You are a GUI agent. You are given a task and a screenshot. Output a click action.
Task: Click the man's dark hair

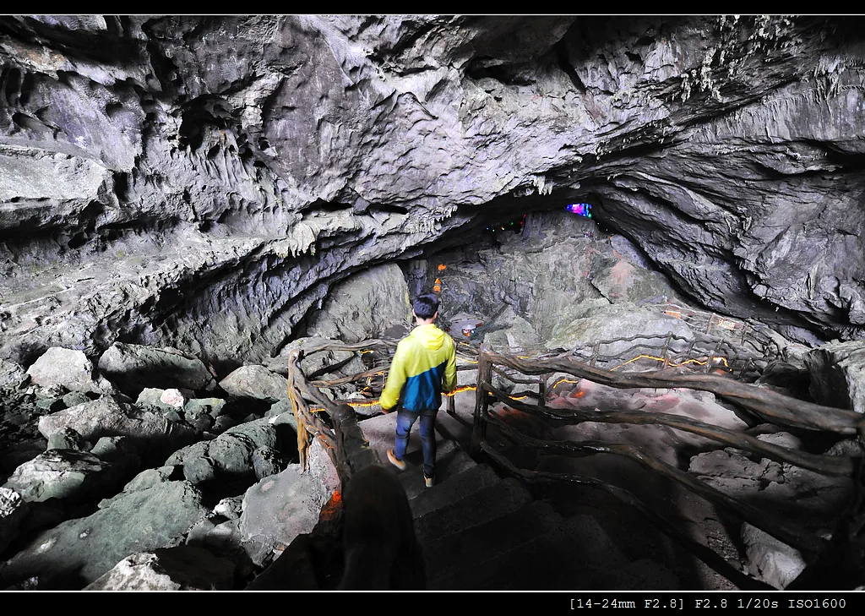coord(426,306)
